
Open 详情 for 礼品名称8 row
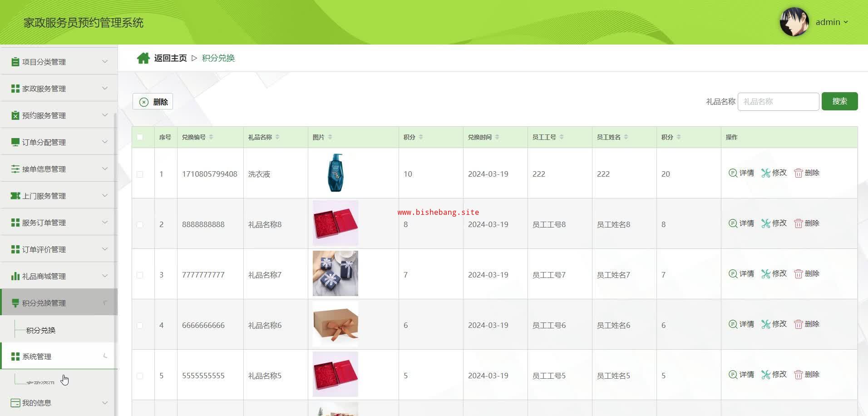tap(741, 223)
